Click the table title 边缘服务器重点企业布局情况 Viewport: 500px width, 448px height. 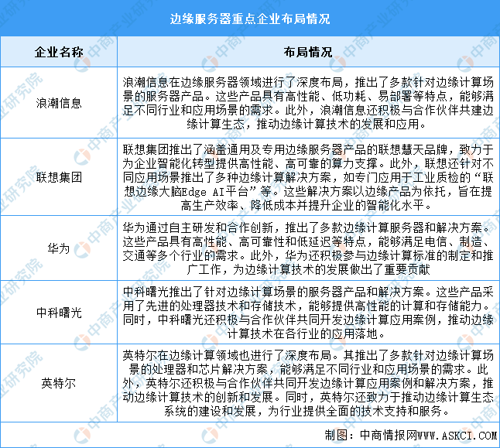coord(250,19)
